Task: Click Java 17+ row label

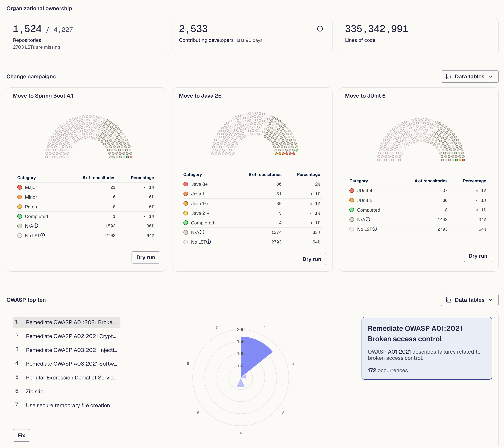Action: pyautogui.click(x=200, y=204)
